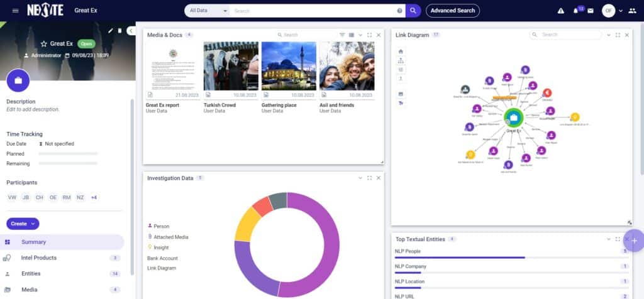Open the Entities section
The height and width of the screenshot is (299, 644).
point(62,274)
